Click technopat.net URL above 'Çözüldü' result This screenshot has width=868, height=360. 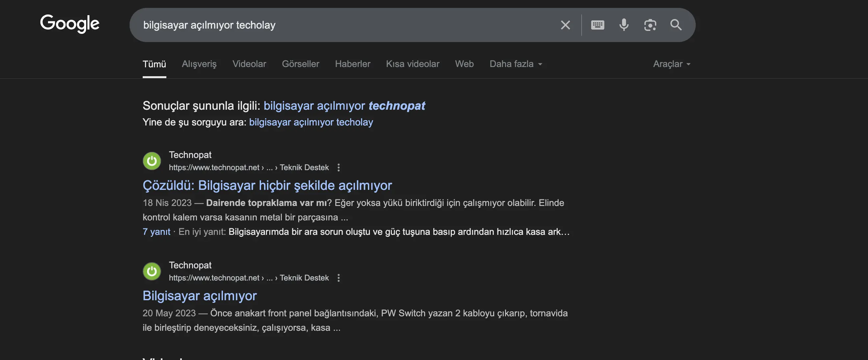[249, 168]
